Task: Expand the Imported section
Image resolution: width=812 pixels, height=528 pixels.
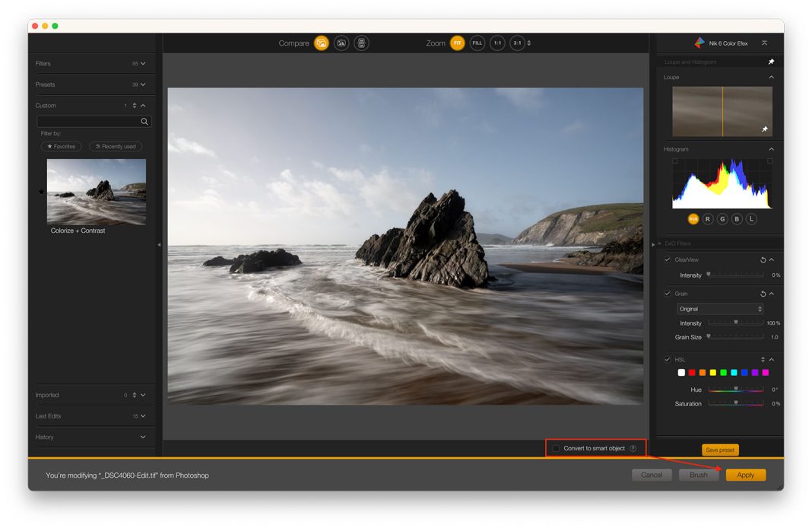Action: click(143, 395)
